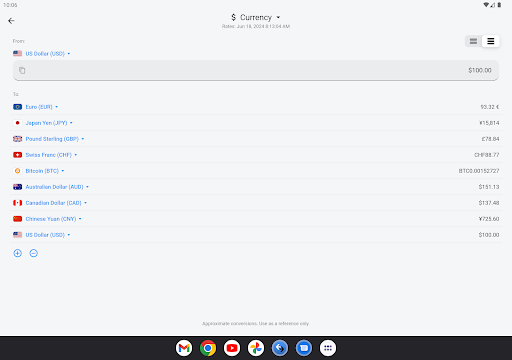Select the $100.00 value in the To list
The image size is (512, 360).
tap(489, 235)
